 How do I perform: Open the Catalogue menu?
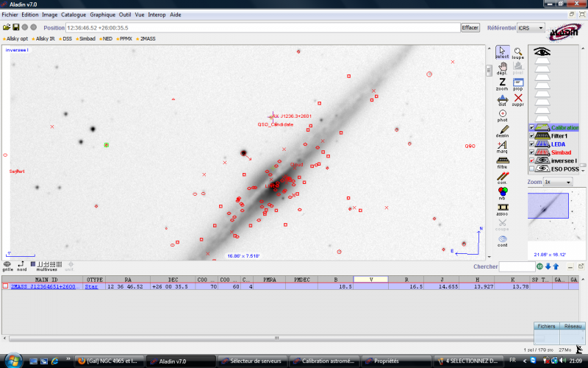pyautogui.click(x=73, y=15)
